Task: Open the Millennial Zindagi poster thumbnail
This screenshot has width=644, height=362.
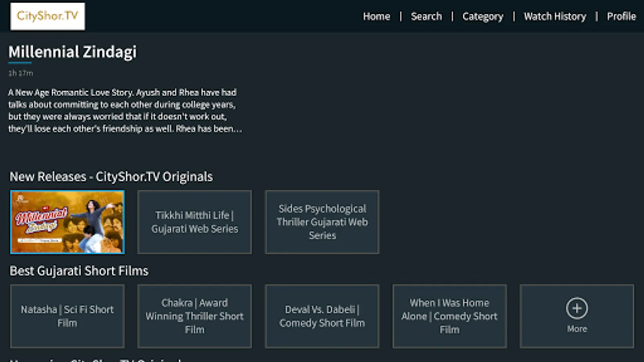Action: click(67, 222)
